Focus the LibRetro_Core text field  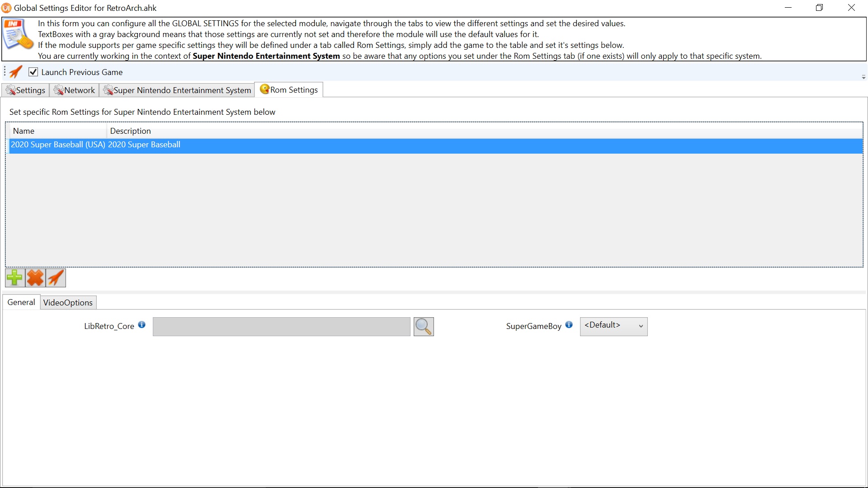(281, 326)
